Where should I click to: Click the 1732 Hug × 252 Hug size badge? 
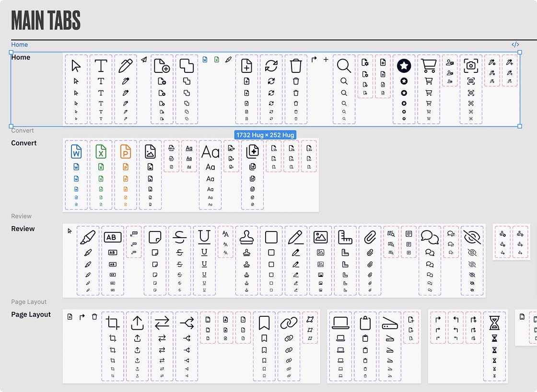tap(265, 135)
